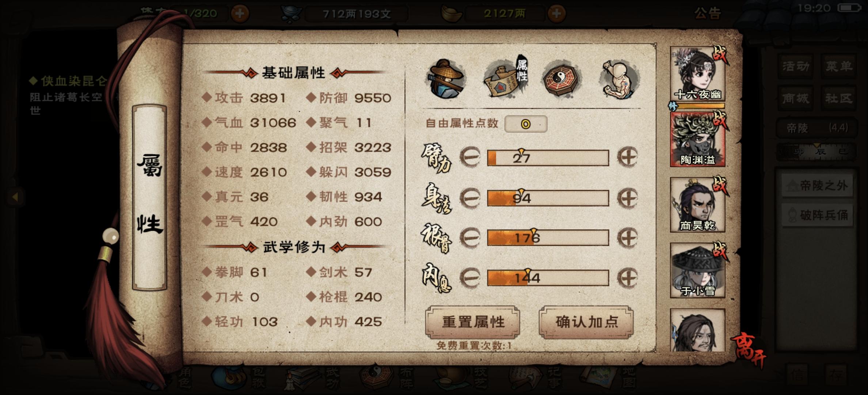Select character portrait 于小雪

coord(697,270)
